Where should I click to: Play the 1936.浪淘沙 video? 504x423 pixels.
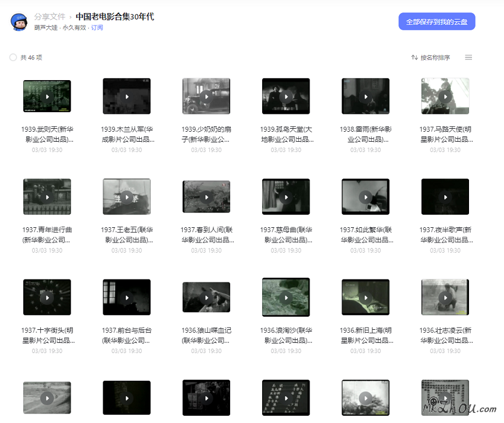286,297
